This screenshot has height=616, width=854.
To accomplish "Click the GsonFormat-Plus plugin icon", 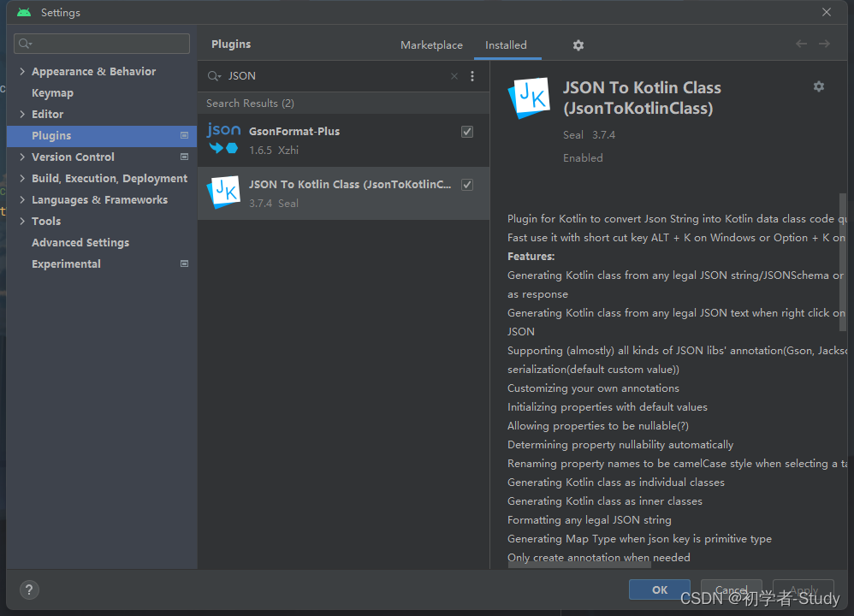I will [x=224, y=139].
